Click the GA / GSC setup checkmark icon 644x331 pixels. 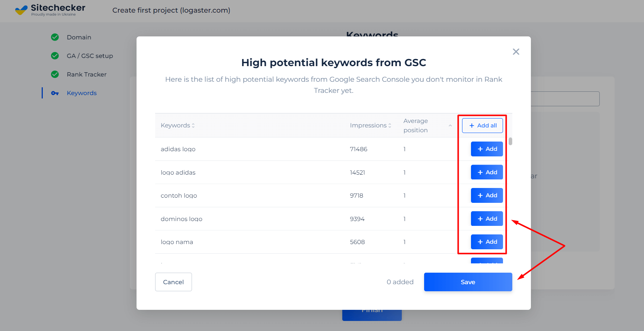tap(55, 56)
